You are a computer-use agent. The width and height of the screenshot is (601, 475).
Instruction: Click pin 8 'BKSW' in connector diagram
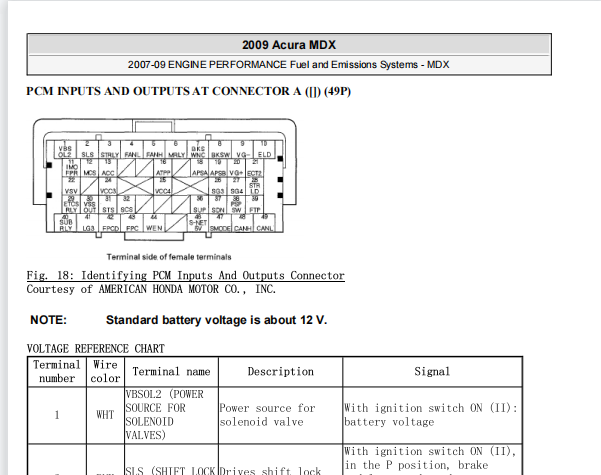coord(220,149)
